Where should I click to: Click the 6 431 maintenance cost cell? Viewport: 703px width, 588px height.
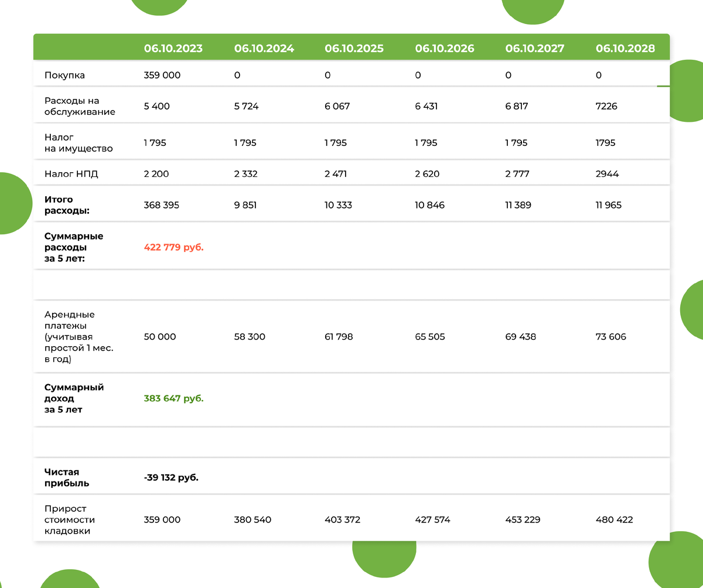[426, 107]
